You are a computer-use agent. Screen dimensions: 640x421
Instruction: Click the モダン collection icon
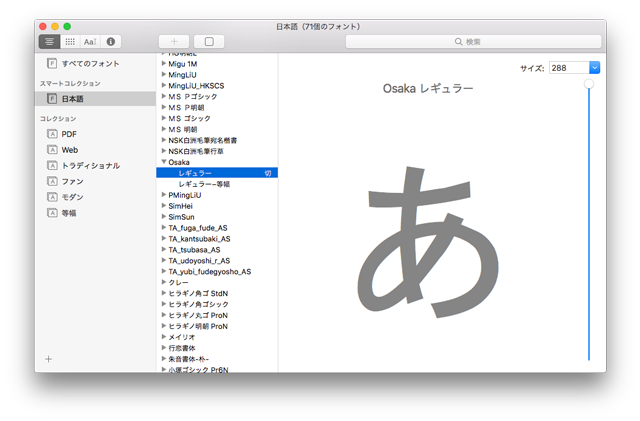pyautogui.click(x=52, y=197)
